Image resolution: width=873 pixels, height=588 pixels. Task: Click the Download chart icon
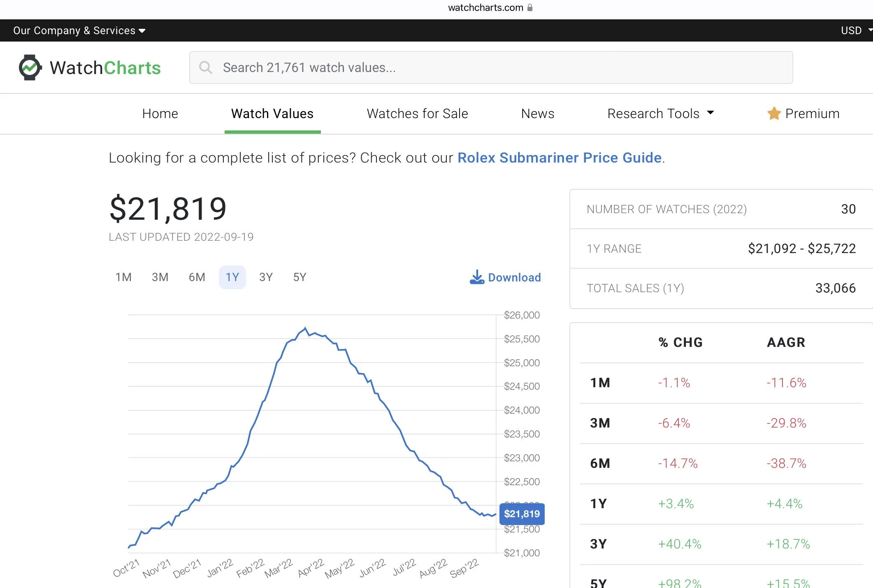(477, 277)
